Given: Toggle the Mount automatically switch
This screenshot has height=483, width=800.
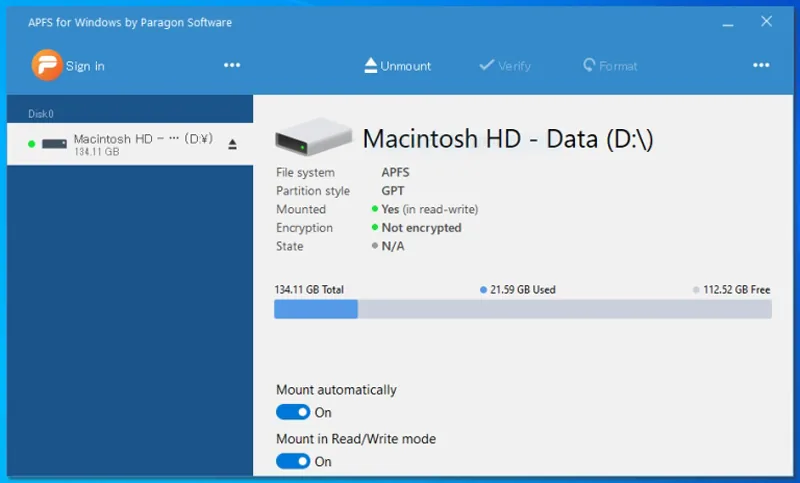Looking at the screenshot, I should [293, 412].
